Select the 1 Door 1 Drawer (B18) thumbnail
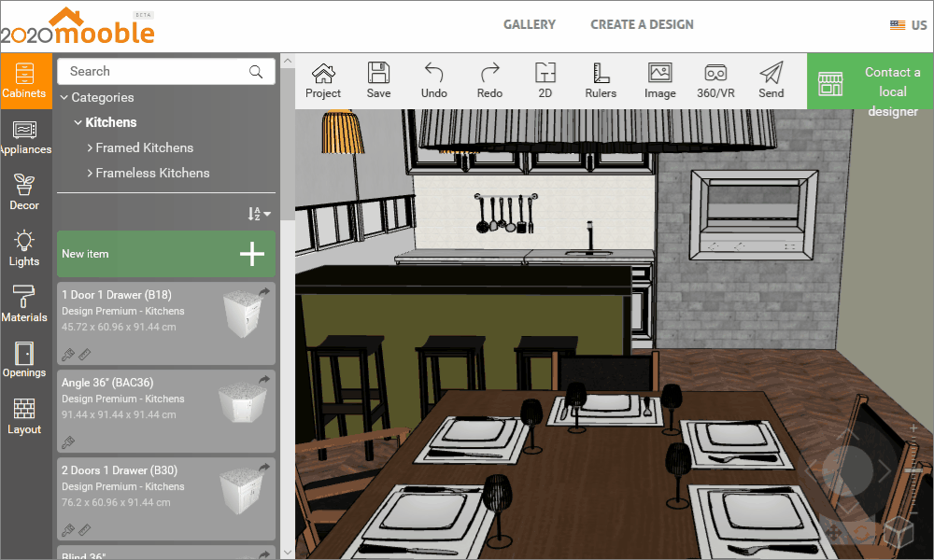Viewport: 934px width, 560px height. pyautogui.click(x=243, y=314)
